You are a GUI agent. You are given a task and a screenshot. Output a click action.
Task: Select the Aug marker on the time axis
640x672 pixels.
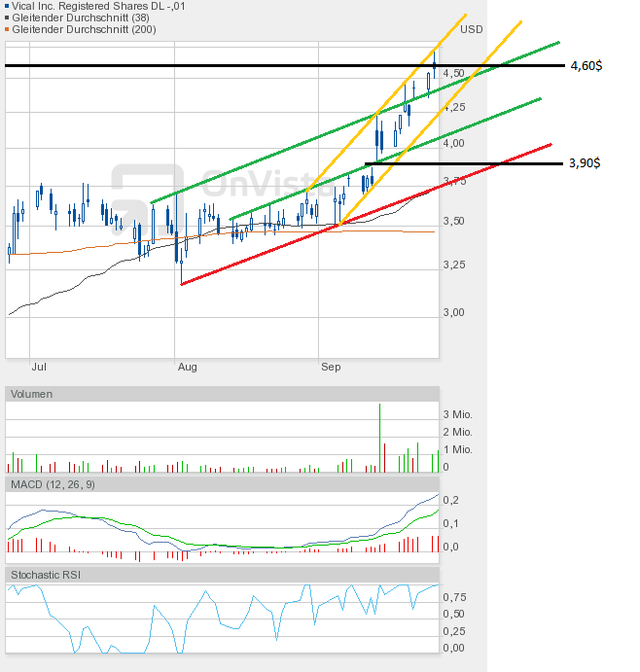pyautogui.click(x=187, y=368)
